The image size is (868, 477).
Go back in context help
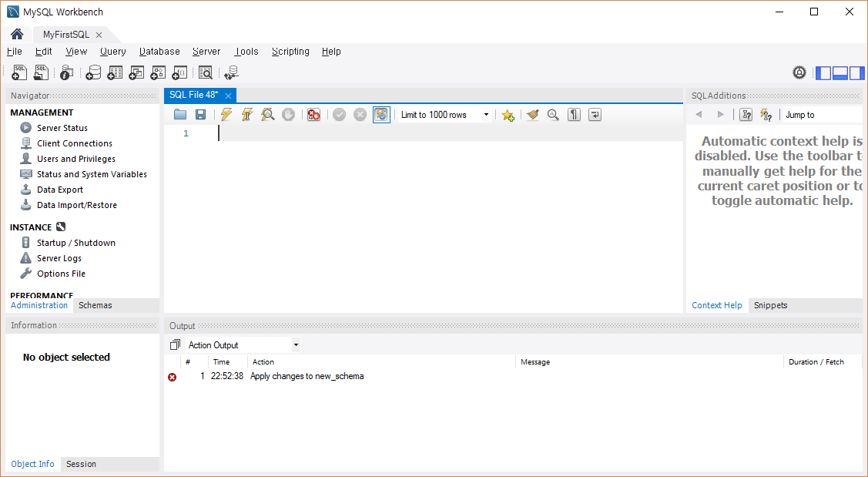pyautogui.click(x=699, y=115)
